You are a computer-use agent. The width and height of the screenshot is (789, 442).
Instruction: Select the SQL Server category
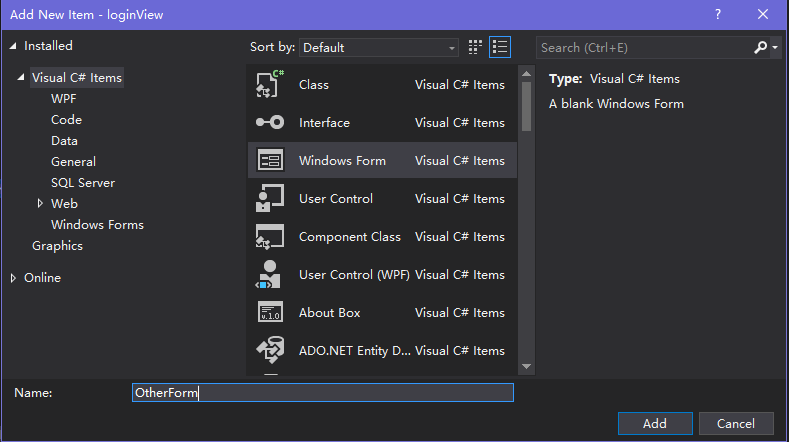(x=83, y=183)
